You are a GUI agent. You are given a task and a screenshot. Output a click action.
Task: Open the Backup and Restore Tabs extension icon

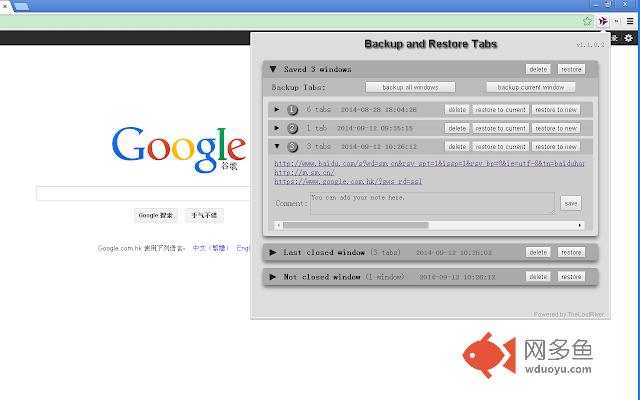click(603, 21)
